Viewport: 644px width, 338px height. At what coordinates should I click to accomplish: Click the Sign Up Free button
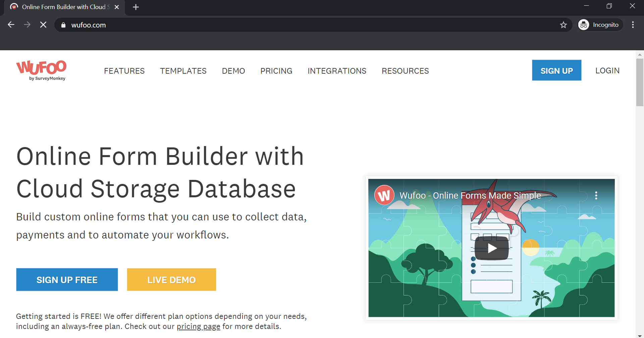pyautogui.click(x=67, y=280)
